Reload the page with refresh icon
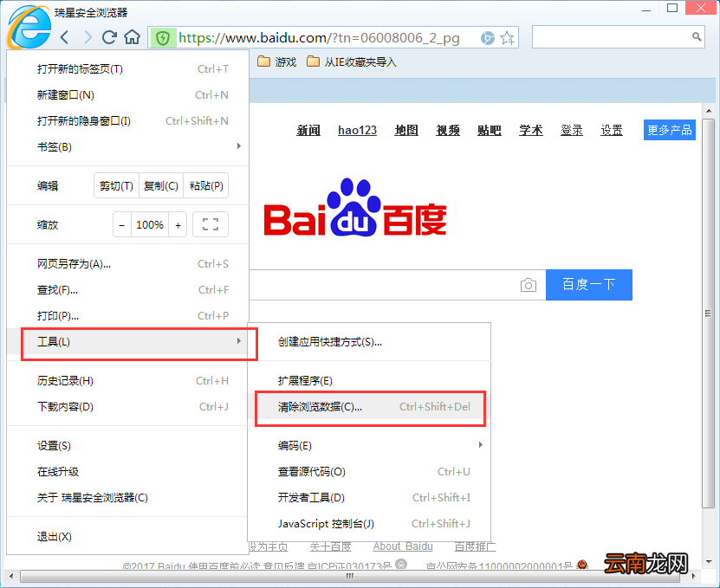The width and height of the screenshot is (720, 588). pos(109,37)
